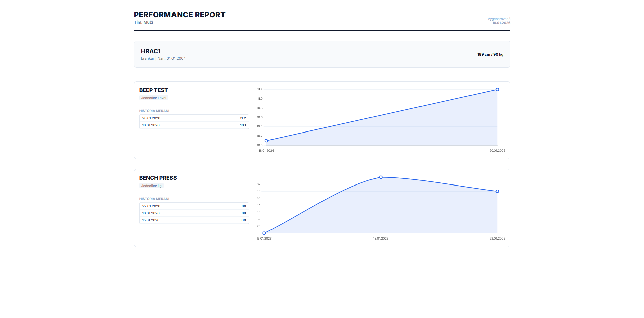Select the HRAC1 player name
The width and height of the screenshot is (644, 318).
(x=151, y=51)
